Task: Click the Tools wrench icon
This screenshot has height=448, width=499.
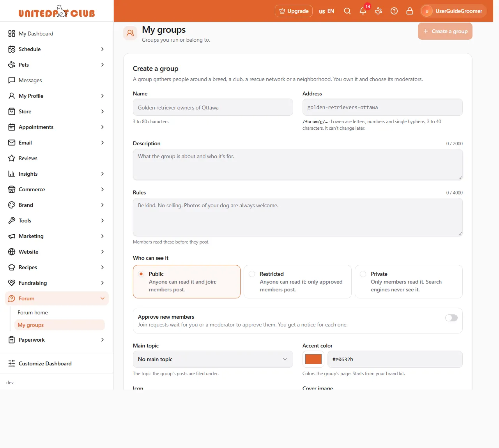Action: click(x=12, y=220)
